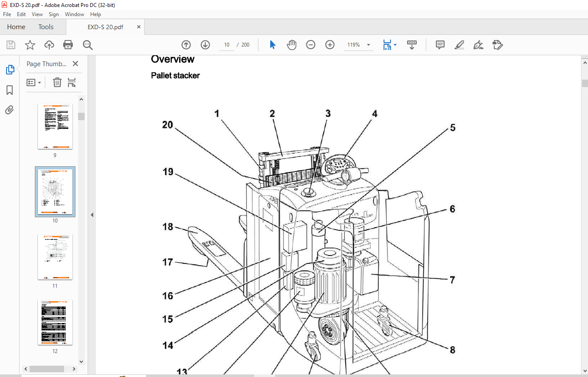
Task: Switch to the Tools tab
Action: pyautogui.click(x=46, y=27)
